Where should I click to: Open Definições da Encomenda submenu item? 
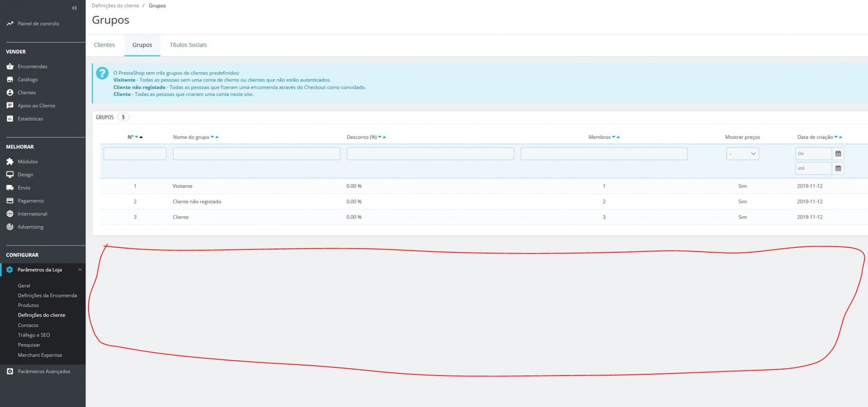coord(47,296)
